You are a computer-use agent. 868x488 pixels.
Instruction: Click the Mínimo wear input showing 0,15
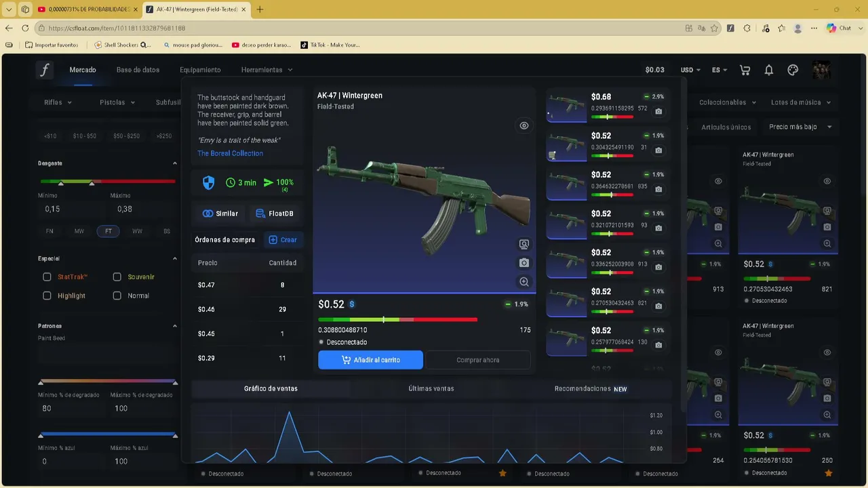pyautogui.click(x=71, y=209)
